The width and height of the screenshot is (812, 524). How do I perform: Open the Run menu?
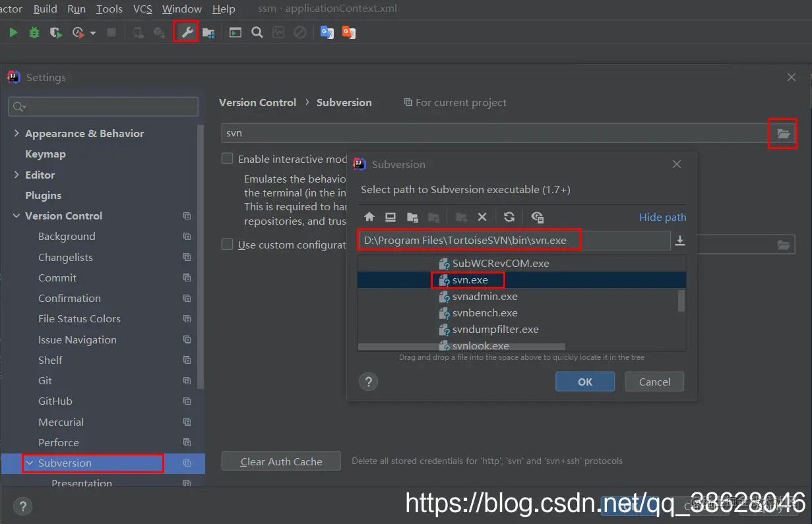tap(77, 9)
